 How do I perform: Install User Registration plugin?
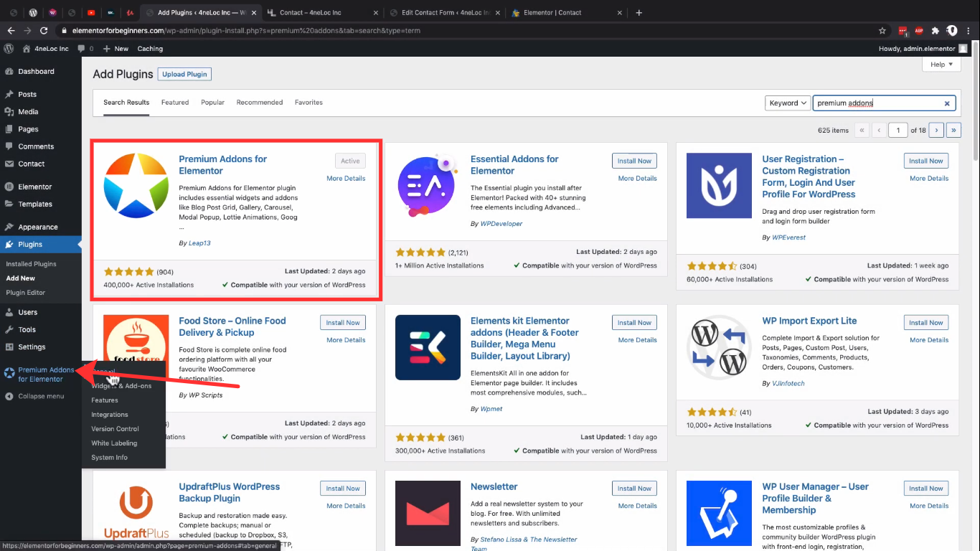click(x=926, y=161)
